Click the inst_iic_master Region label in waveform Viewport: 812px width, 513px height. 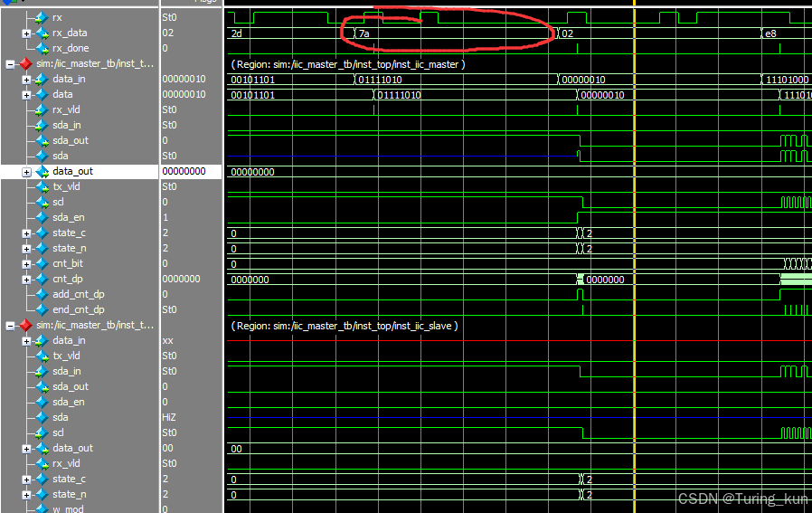(348, 64)
